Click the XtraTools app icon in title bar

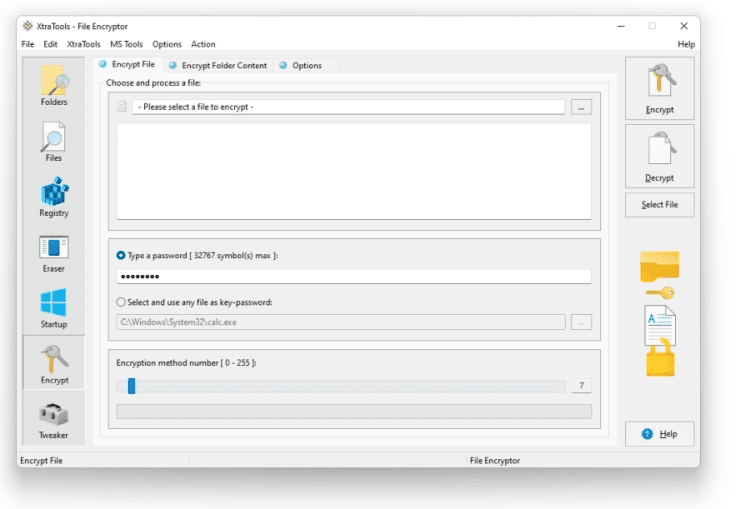[x=28, y=26]
